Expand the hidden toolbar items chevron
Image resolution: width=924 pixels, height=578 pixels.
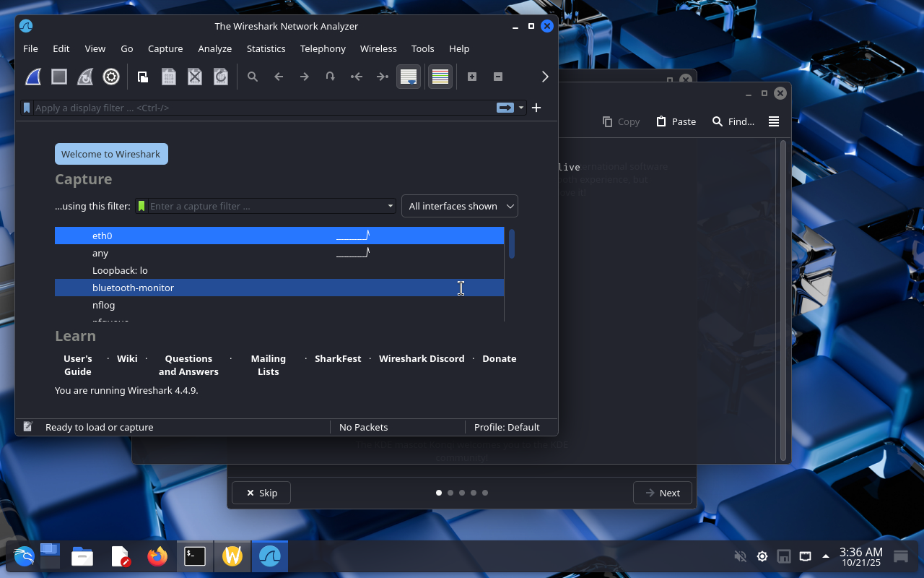pyautogui.click(x=545, y=77)
